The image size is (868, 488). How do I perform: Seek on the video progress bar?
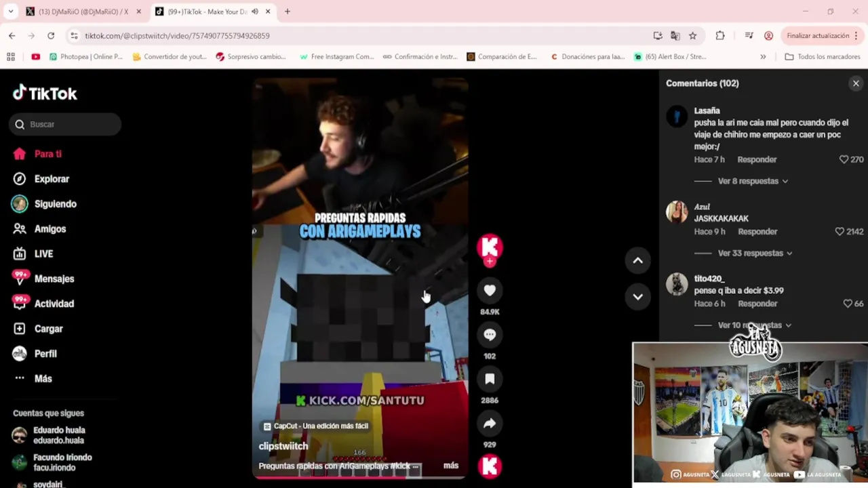[x=360, y=477]
